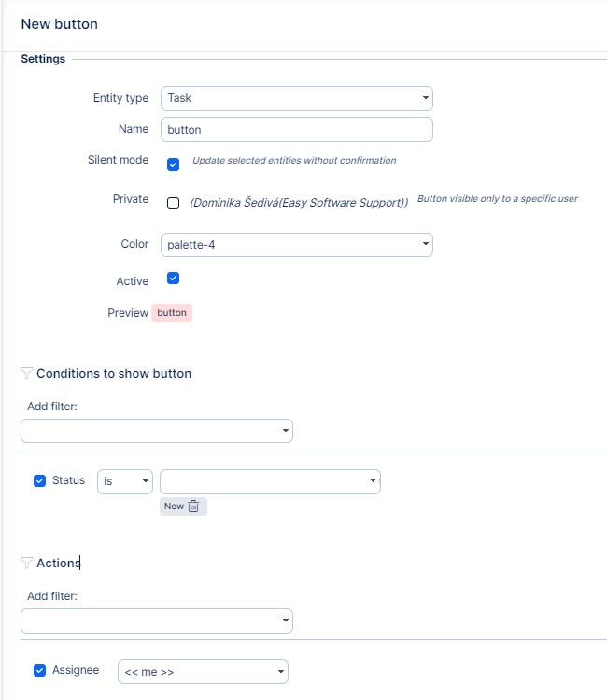Click the Name text field
Screen dimensions: 607x700
tap(296, 129)
